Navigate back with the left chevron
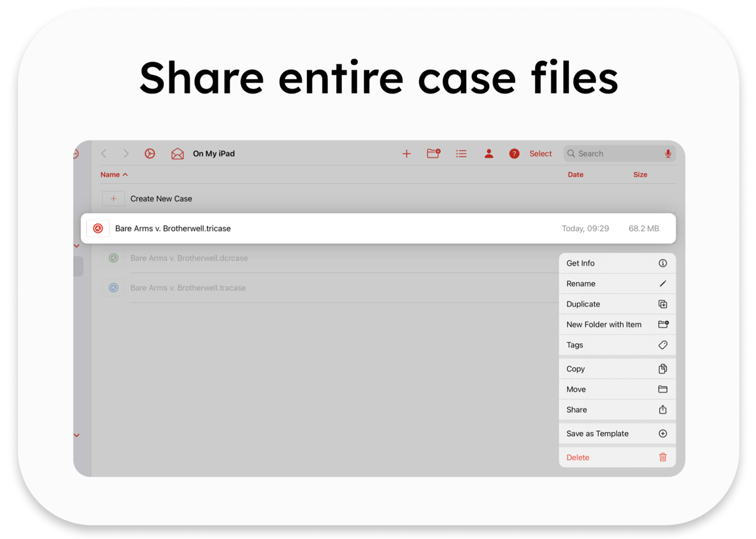This screenshot has height=539, width=756. pos(104,153)
